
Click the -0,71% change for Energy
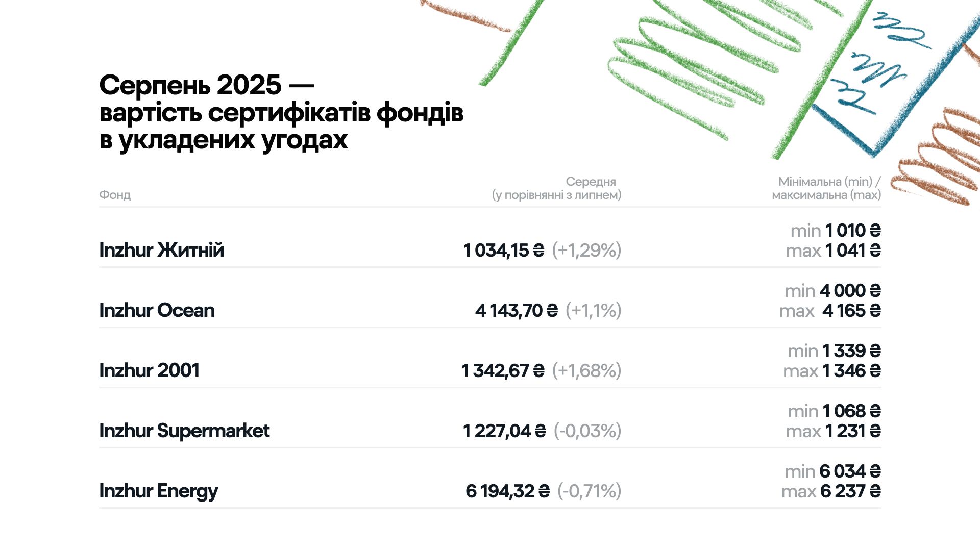coord(590,491)
